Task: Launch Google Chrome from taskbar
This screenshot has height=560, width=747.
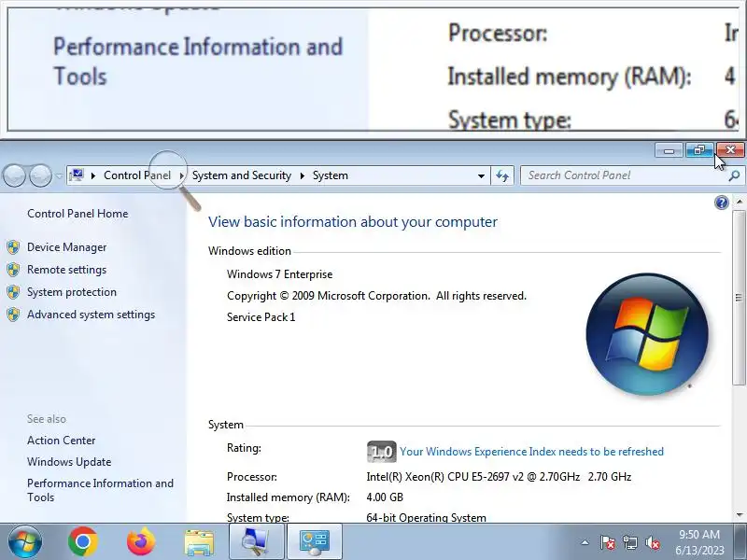Action: 83,542
